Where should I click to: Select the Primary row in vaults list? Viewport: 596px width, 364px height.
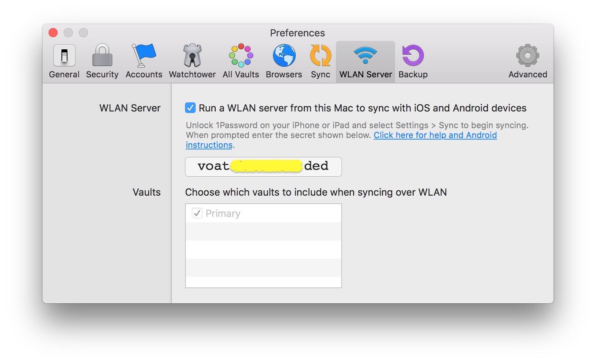pos(263,213)
